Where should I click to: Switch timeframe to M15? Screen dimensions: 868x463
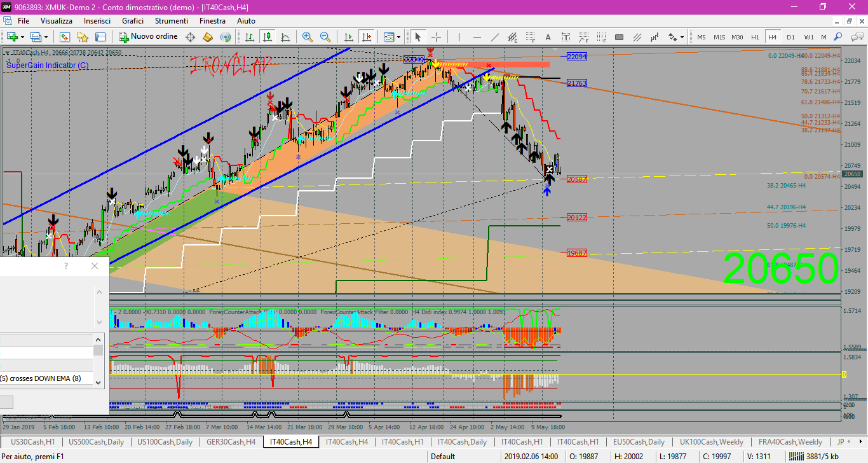719,37
